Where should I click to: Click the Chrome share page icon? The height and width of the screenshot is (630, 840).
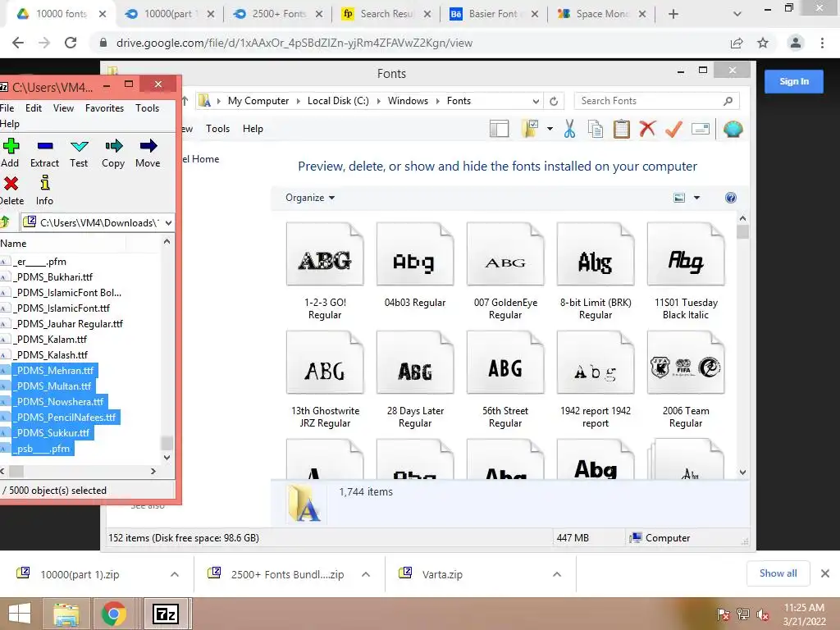(x=737, y=43)
